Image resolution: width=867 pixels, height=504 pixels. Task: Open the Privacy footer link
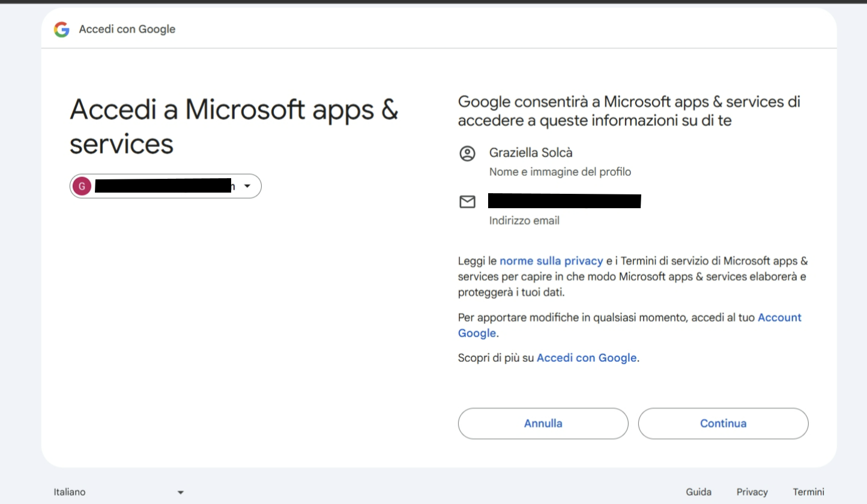(752, 492)
